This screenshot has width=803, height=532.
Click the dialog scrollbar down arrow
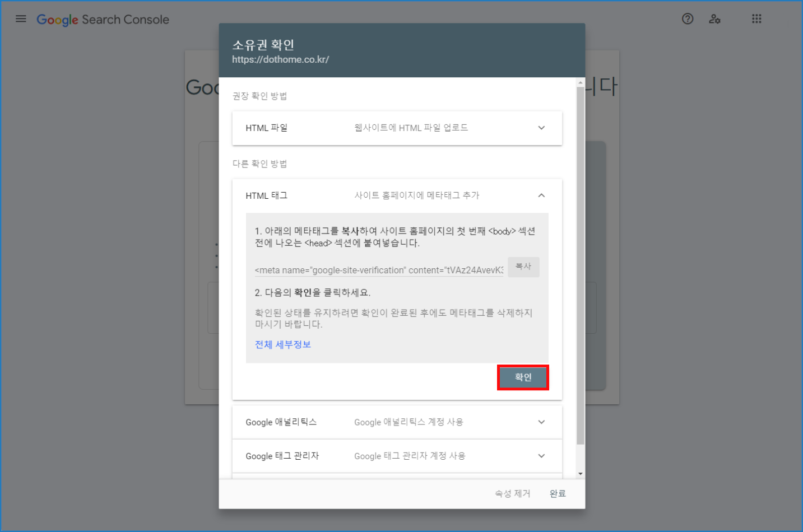click(581, 474)
